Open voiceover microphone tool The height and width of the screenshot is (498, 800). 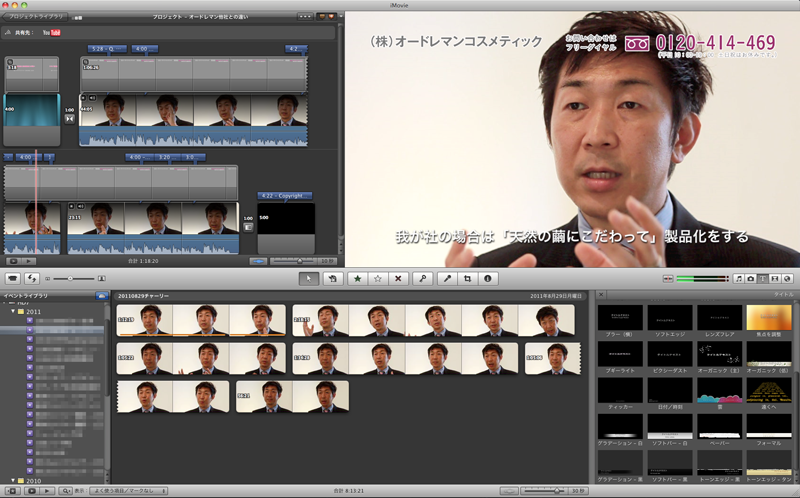(447, 279)
